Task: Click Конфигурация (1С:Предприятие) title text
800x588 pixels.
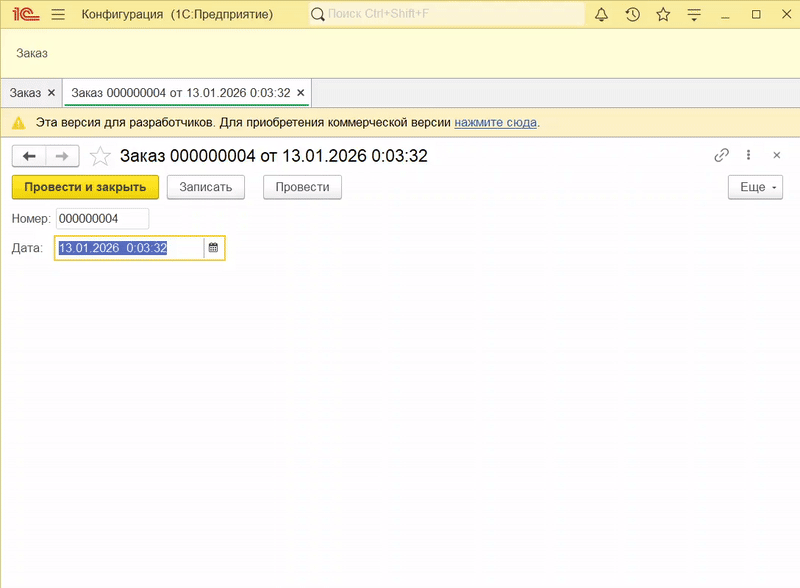Action: click(177, 14)
